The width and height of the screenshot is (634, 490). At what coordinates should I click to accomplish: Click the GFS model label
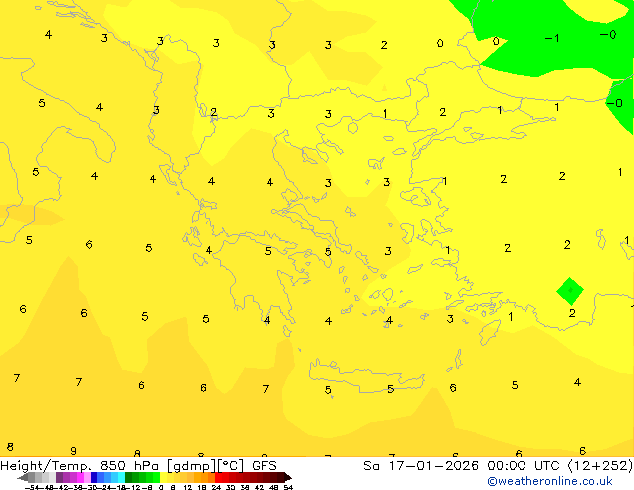(x=264, y=466)
